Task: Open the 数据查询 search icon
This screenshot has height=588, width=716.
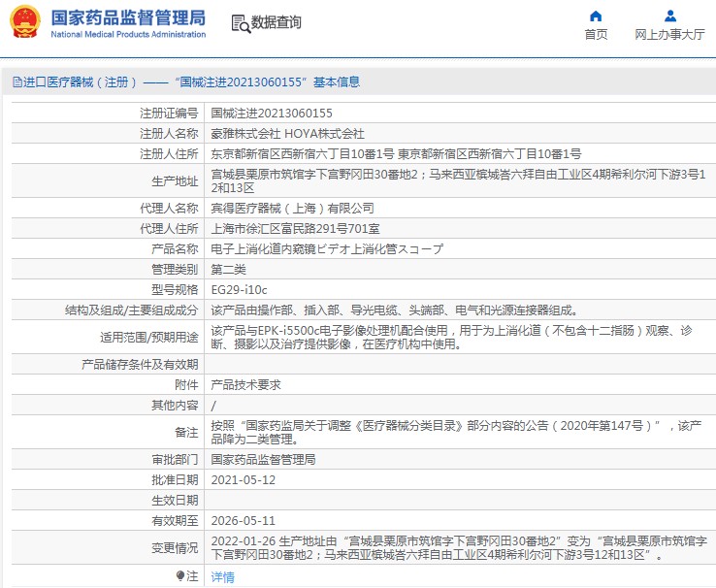Action: (241, 23)
